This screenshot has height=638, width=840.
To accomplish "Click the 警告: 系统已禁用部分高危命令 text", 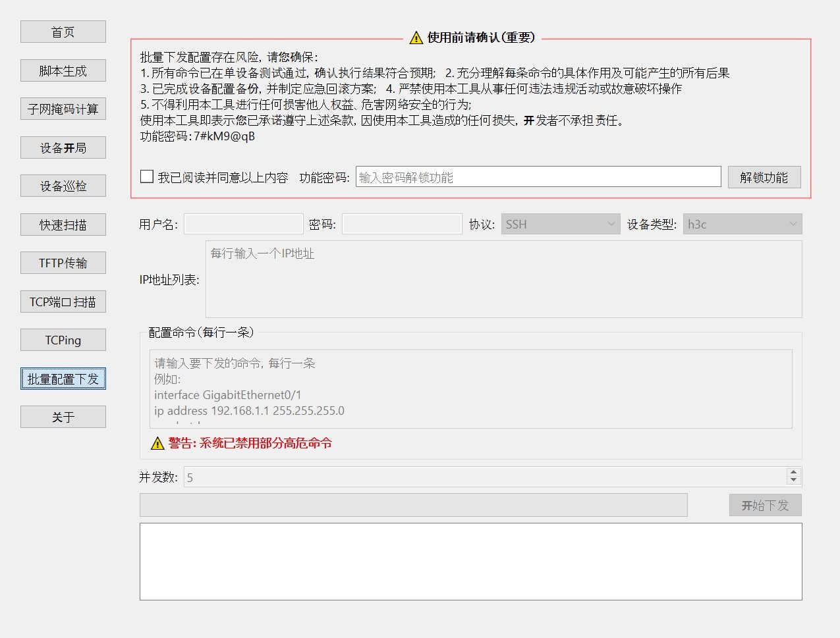I will click(x=250, y=443).
